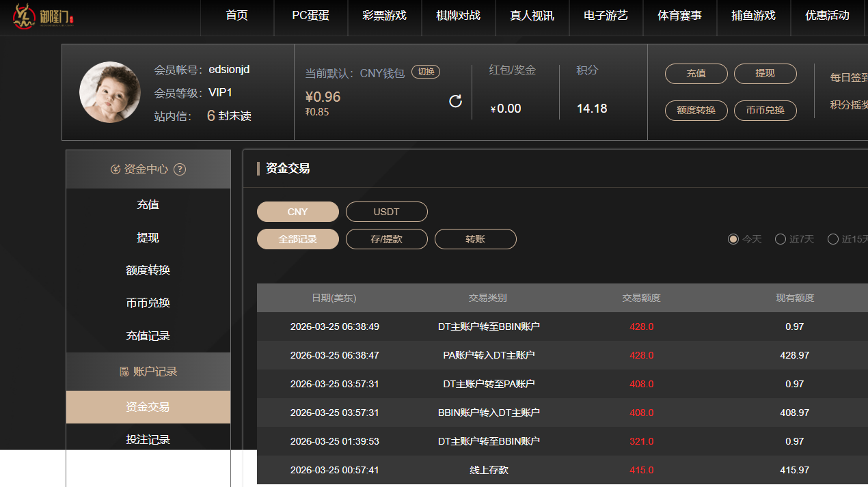Select the 近15天 radio button
Viewport: 868px width, 487px height.
tap(833, 239)
